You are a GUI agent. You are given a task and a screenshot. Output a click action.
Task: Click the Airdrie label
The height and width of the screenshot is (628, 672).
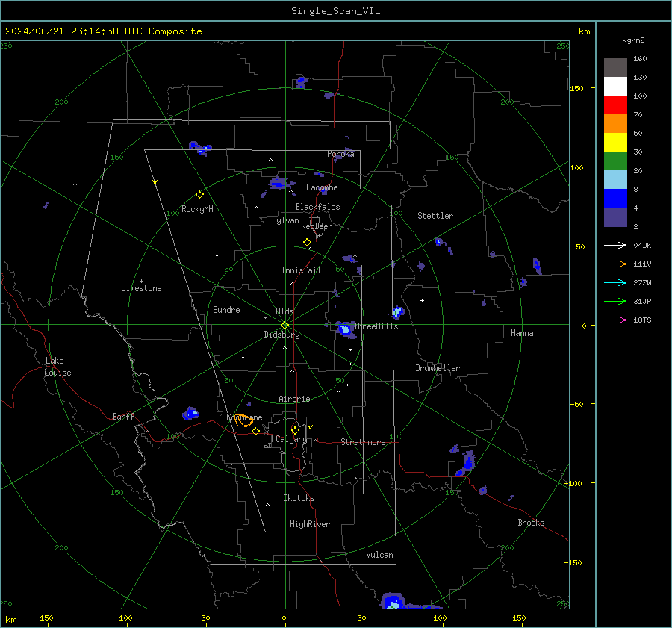coord(294,399)
